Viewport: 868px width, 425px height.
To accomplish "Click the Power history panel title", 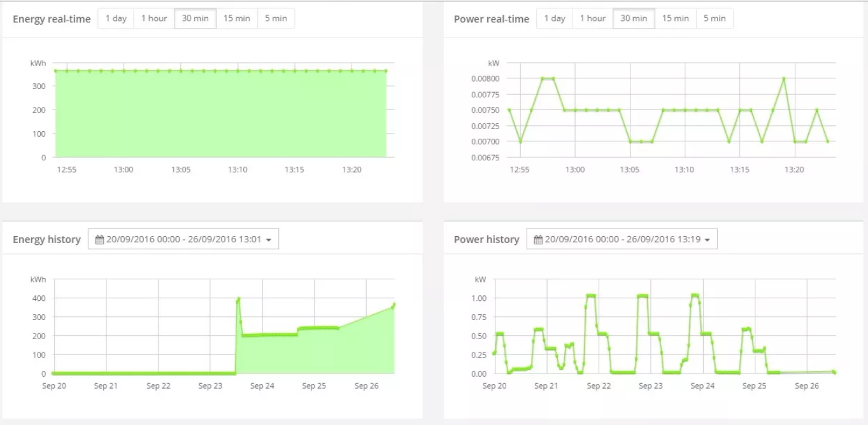I will pos(487,240).
